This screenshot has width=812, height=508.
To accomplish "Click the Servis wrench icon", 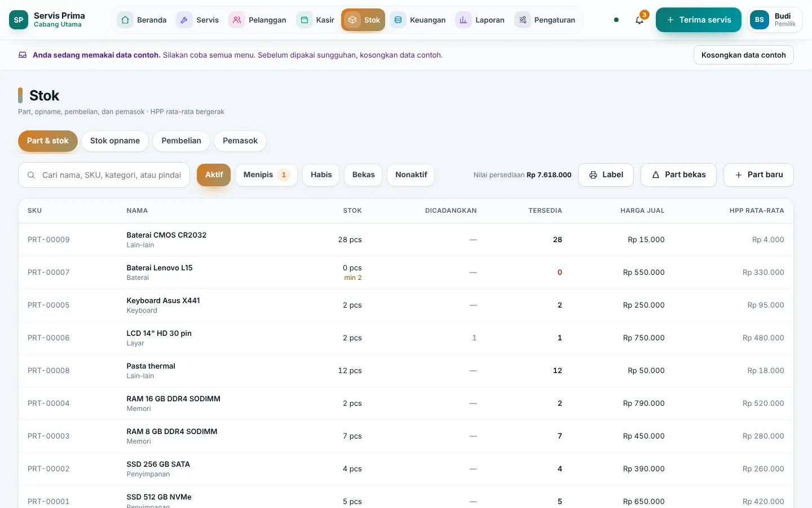I will pyautogui.click(x=184, y=20).
